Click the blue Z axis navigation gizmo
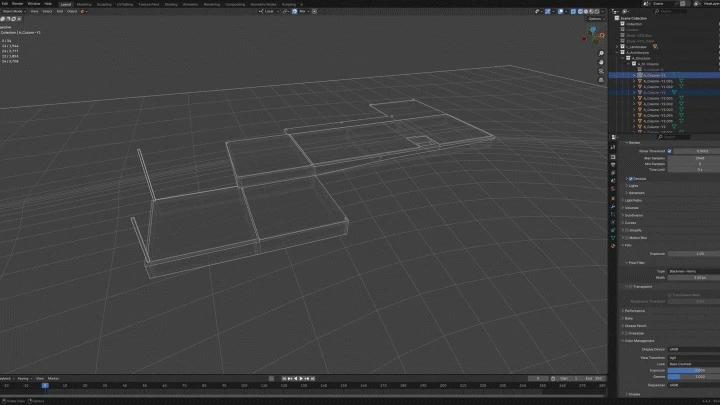The width and height of the screenshot is (720, 405). [593, 29]
